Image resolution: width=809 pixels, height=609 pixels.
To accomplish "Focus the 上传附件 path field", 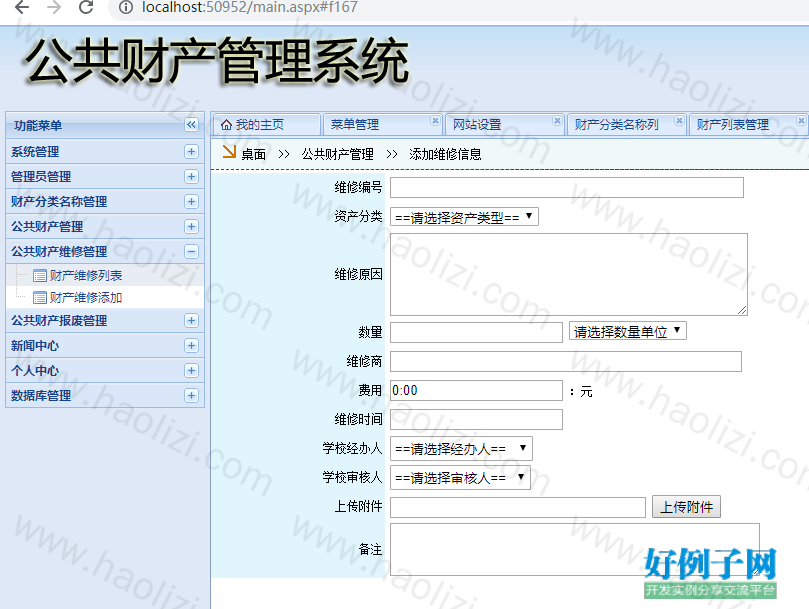I will 517,507.
